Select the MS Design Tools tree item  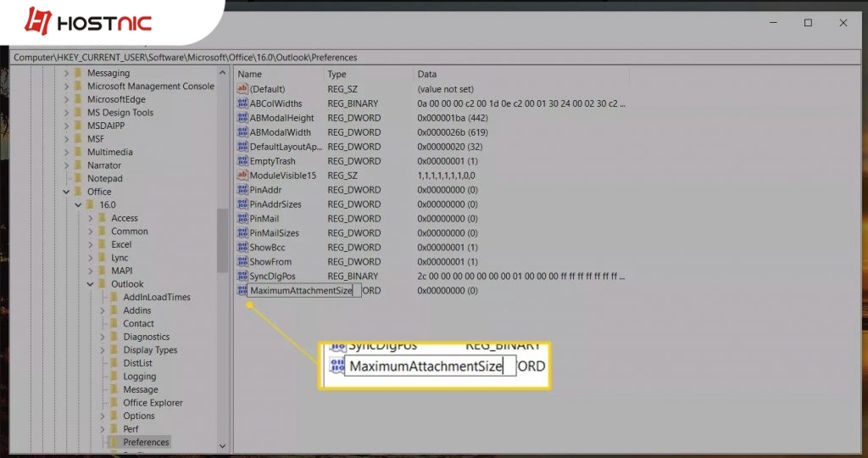120,113
